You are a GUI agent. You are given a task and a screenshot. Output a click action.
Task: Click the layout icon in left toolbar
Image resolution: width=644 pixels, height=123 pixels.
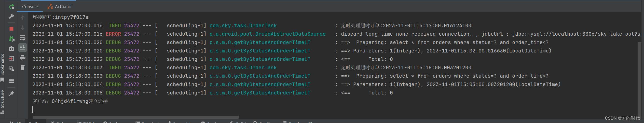tap(11, 81)
